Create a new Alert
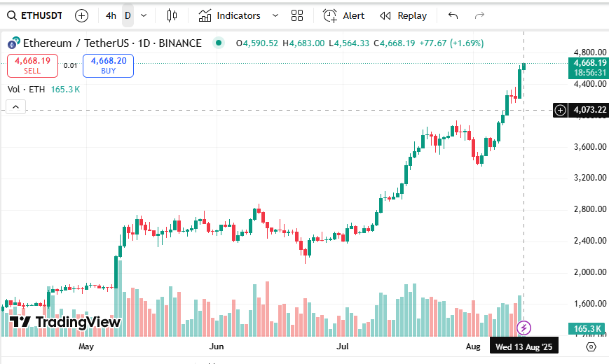 point(343,15)
